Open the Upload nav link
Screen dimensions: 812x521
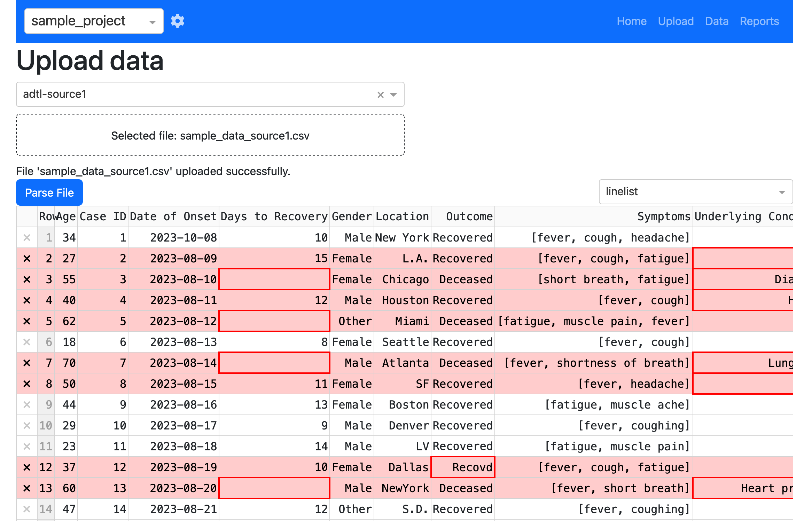click(676, 21)
